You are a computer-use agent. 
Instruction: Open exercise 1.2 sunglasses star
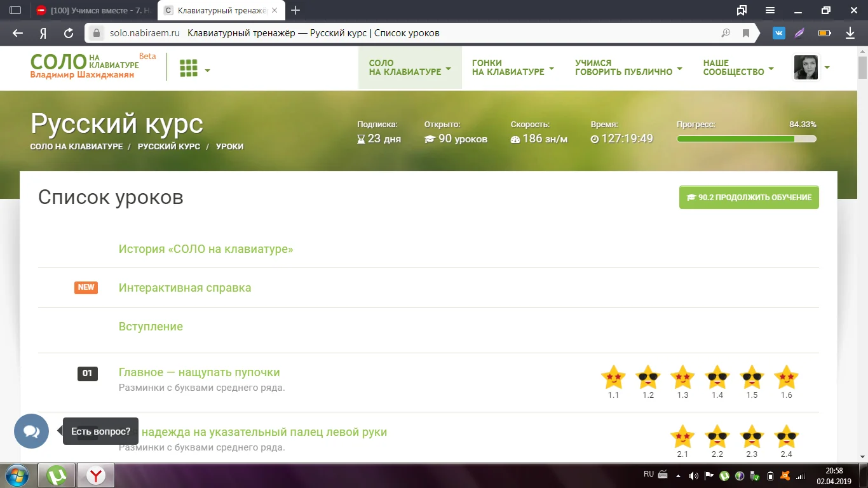648,377
